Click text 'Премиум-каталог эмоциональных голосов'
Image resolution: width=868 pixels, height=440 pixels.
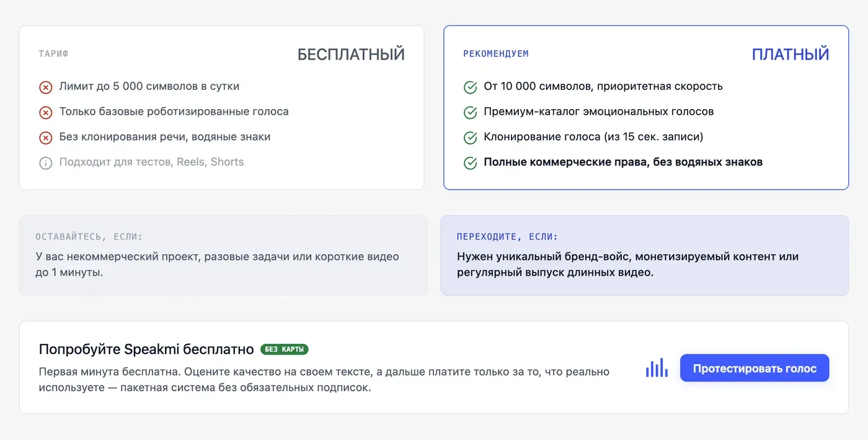pyautogui.click(x=598, y=112)
